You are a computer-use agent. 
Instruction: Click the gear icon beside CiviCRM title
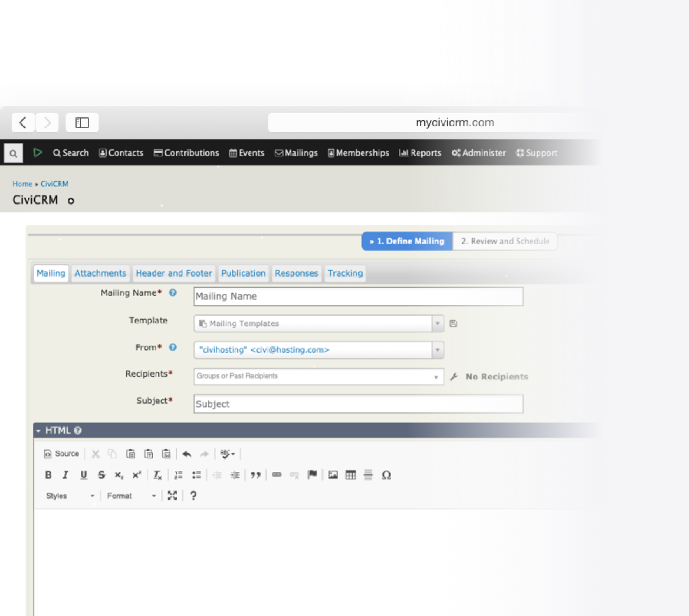[71, 201]
